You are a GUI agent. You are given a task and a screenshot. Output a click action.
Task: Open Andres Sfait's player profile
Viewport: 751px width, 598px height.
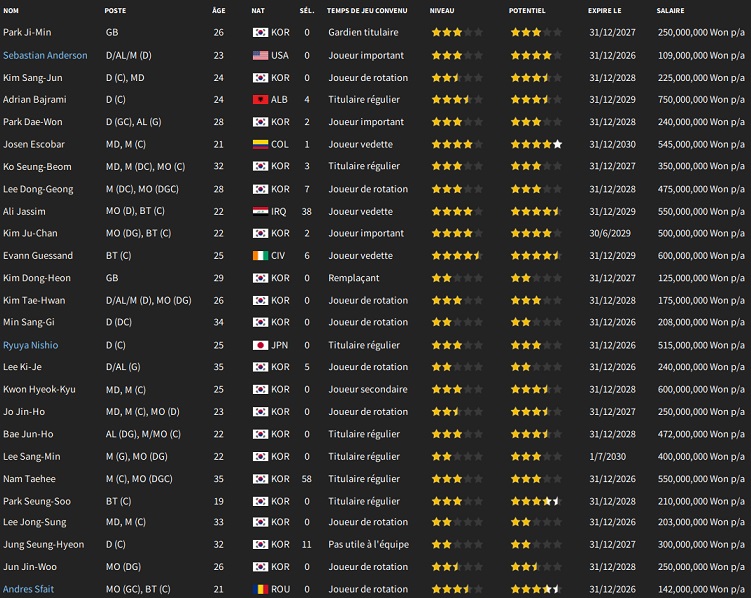pyautogui.click(x=31, y=590)
